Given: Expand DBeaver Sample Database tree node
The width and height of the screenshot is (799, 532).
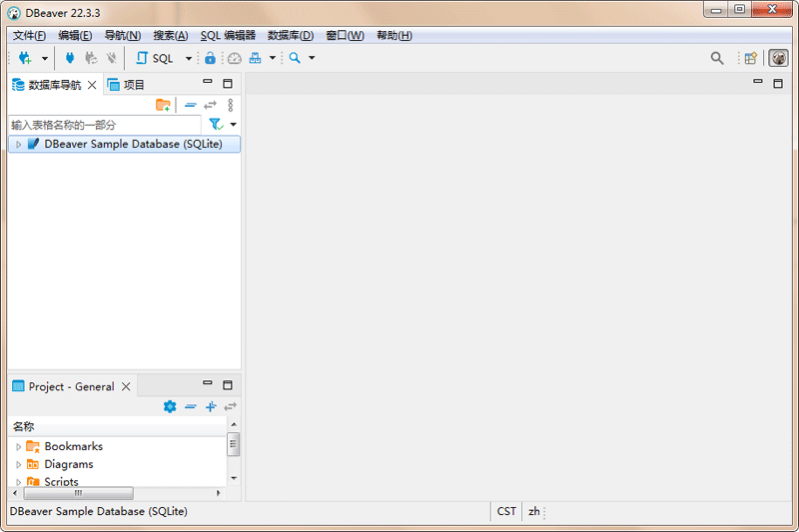Looking at the screenshot, I should click(18, 144).
